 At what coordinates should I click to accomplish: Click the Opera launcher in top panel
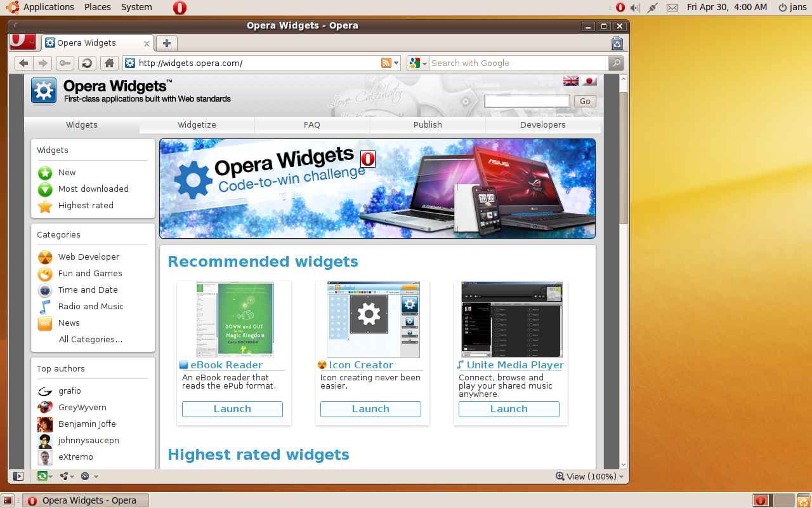(180, 8)
